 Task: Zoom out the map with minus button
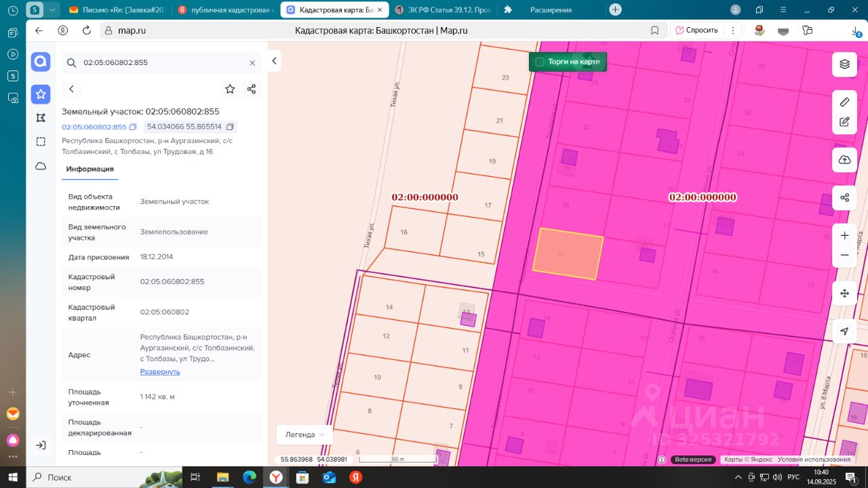pos(844,255)
